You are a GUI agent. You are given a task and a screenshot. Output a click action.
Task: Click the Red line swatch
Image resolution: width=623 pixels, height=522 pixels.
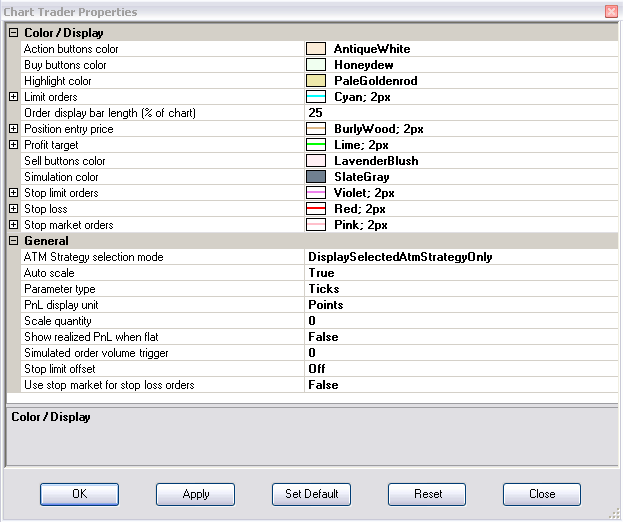point(316,209)
